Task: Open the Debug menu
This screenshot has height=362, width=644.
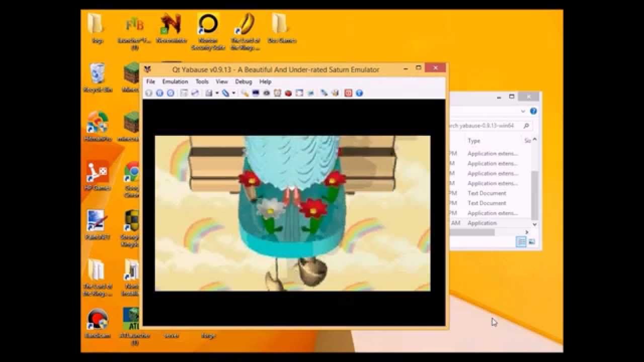Action: [244, 81]
